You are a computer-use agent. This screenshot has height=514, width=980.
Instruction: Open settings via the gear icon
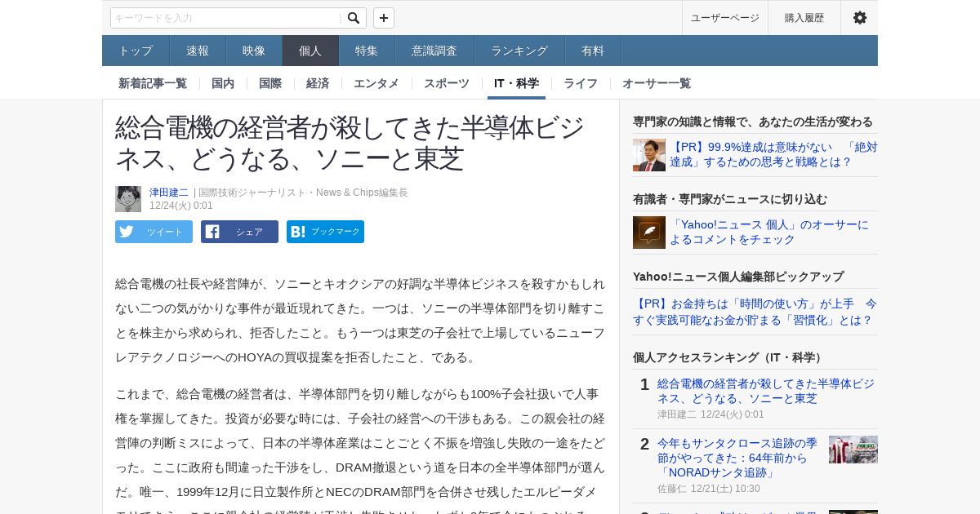tap(860, 18)
